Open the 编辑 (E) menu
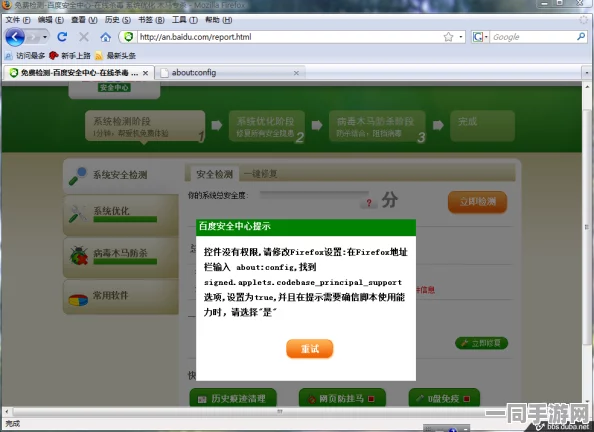 click(50, 20)
